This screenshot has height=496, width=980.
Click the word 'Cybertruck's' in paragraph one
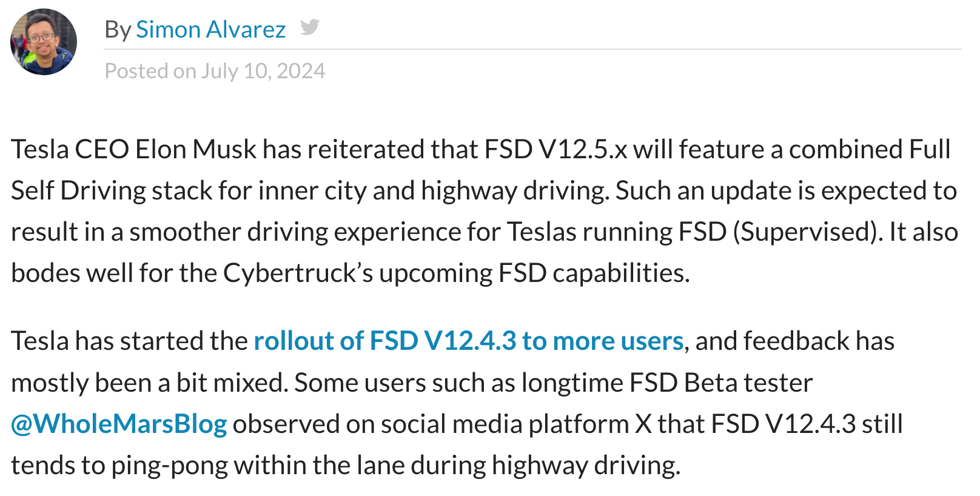point(298,273)
